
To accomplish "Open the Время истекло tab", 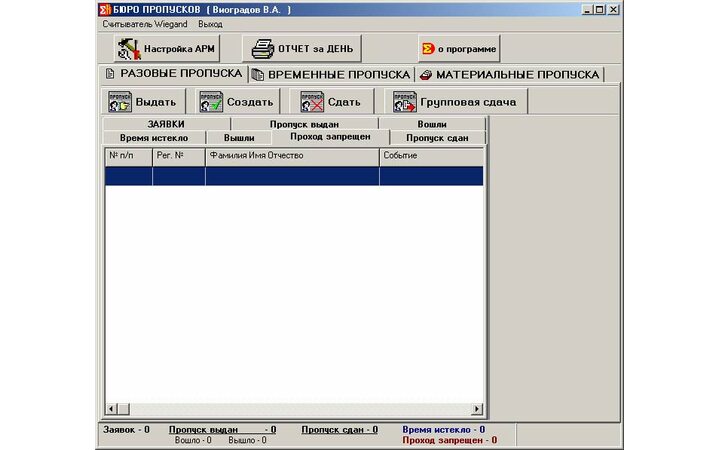I will (147, 137).
